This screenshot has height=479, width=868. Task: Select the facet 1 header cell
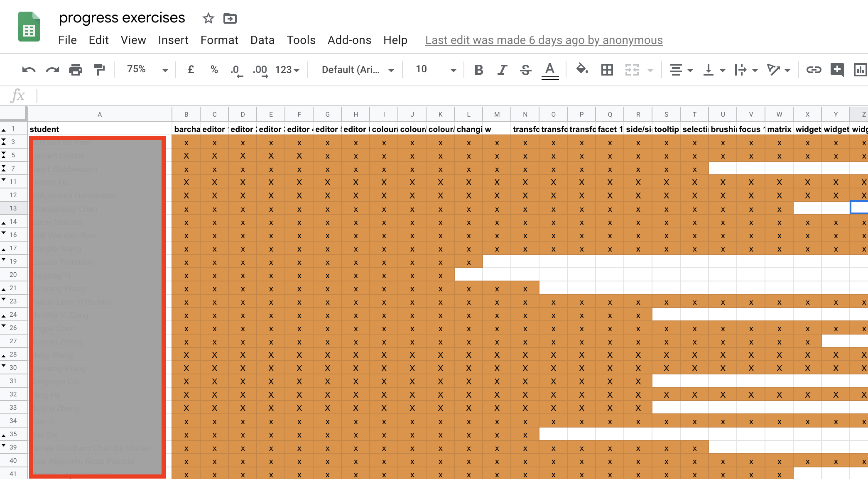(x=610, y=129)
